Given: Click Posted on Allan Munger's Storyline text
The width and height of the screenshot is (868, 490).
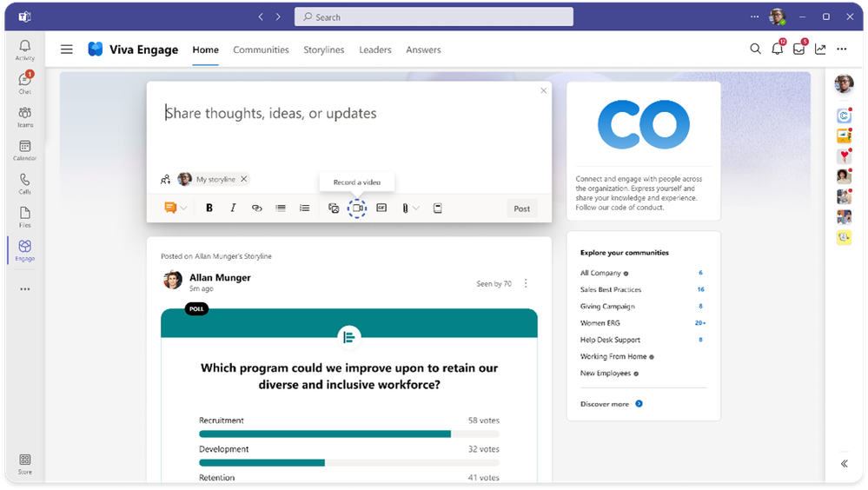Looking at the screenshot, I should click(215, 256).
